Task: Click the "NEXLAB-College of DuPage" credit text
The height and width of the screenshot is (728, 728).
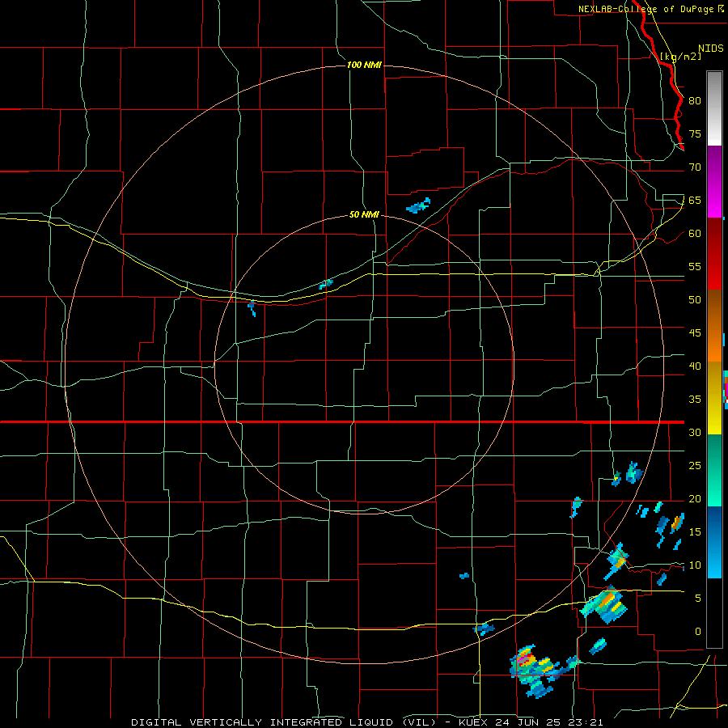Action: click(645, 9)
